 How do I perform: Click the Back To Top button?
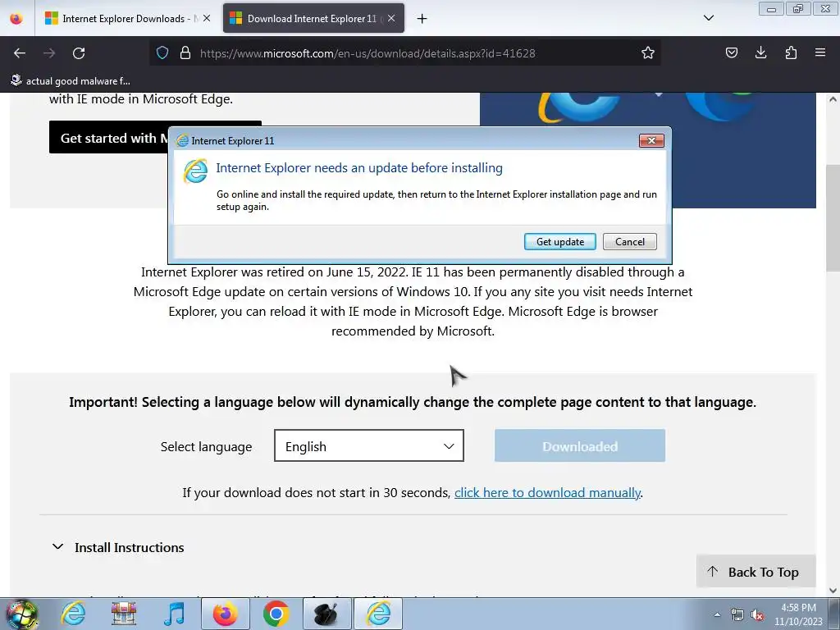[x=756, y=572]
